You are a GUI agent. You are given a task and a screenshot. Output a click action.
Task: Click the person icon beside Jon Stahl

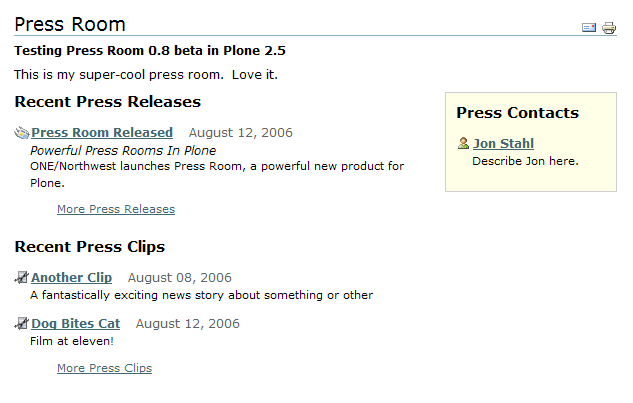pyautogui.click(x=463, y=144)
